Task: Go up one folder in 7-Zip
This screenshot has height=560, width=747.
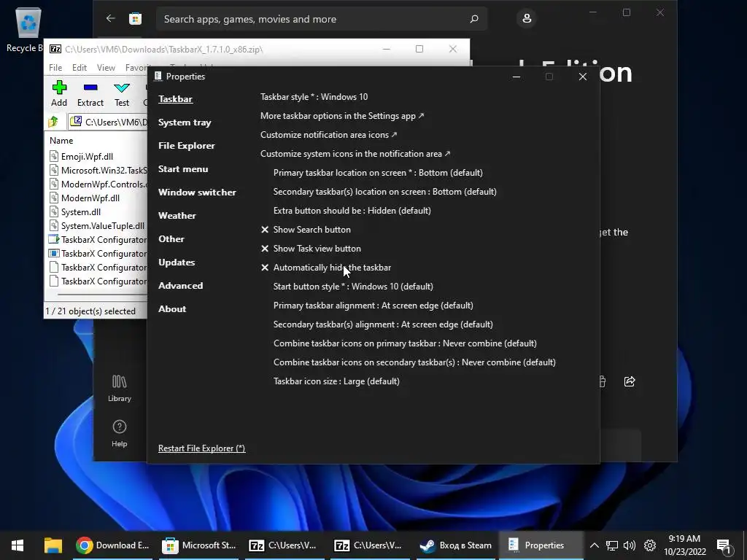Action: (x=53, y=122)
